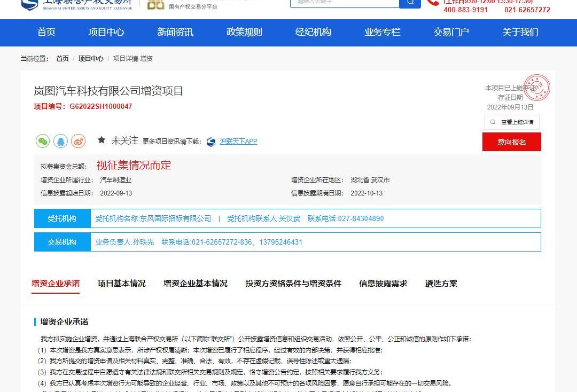Click the 存证日期 2022年09月13日 text

point(510,102)
